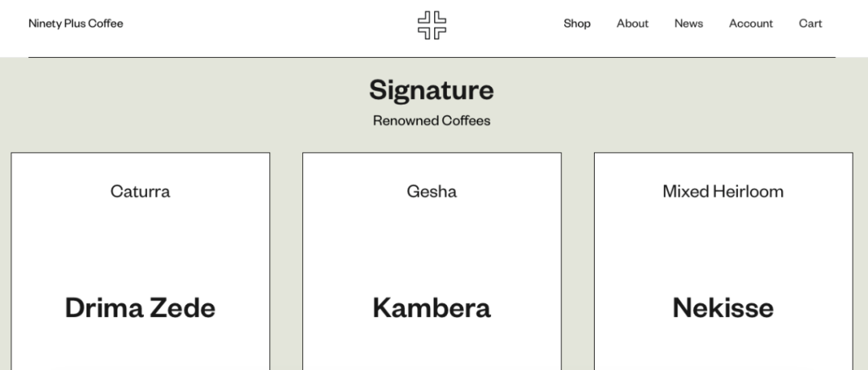
Task: Click the Ninety Plus cross logo icon
Action: pos(432,25)
